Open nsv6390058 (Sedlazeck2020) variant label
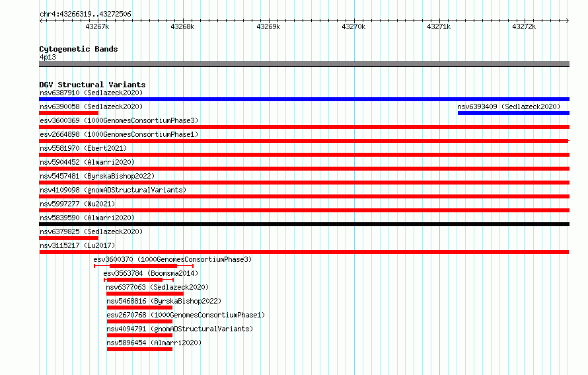 pos(91,106)
